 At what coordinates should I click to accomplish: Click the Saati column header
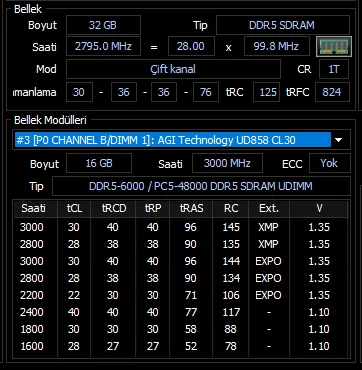coord(35,209)
